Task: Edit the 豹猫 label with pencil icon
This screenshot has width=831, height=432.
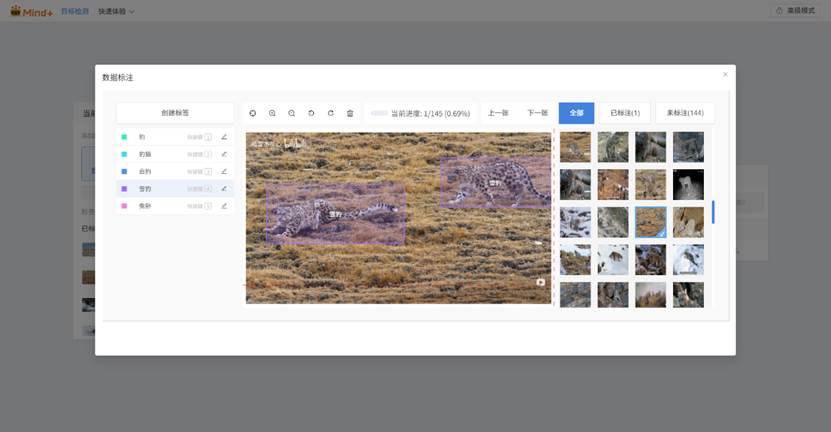Action: pos(224,154)
